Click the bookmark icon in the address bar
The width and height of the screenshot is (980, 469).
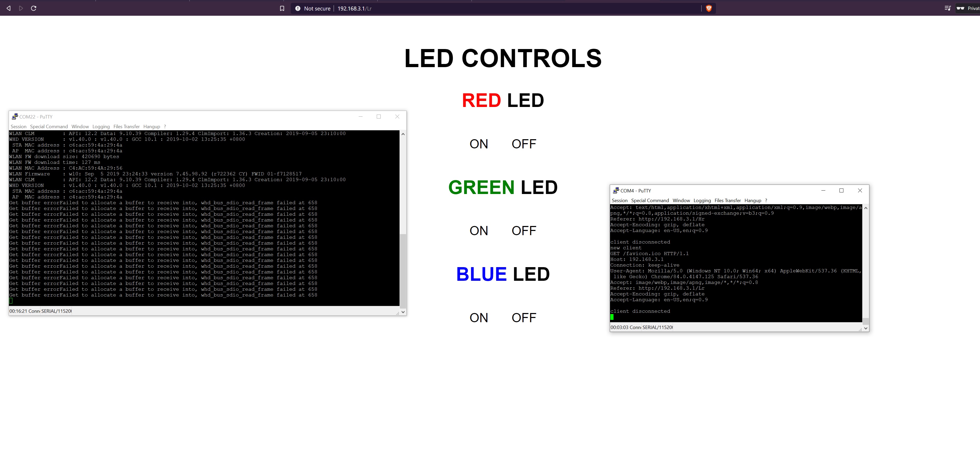pos(282,8)
